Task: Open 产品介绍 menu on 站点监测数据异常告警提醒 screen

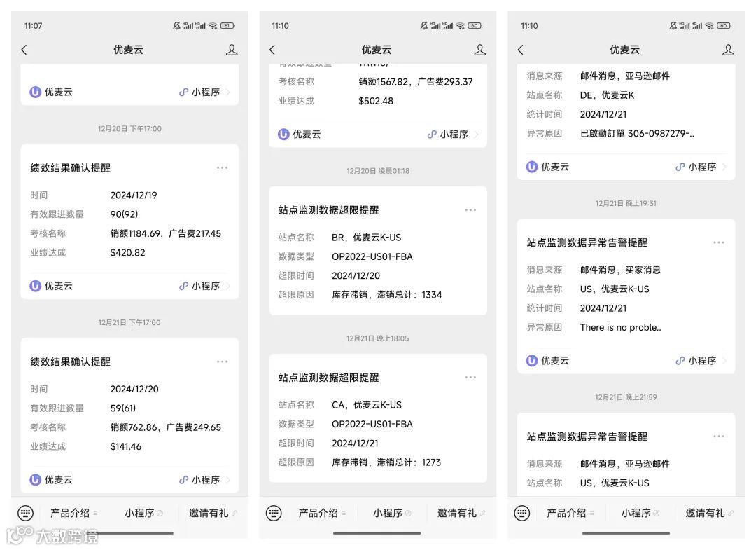Action: click(x=570, y=513)
